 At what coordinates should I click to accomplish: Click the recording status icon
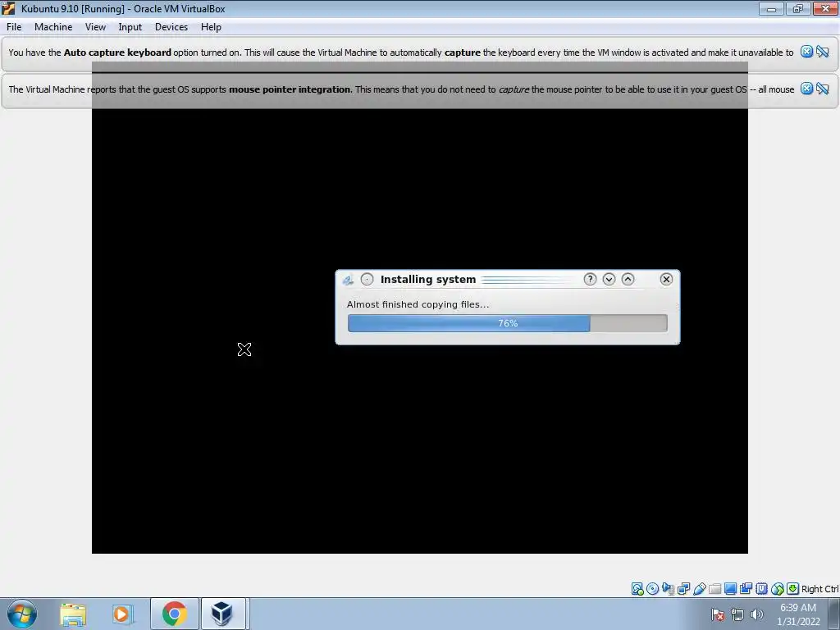(746, 589)
